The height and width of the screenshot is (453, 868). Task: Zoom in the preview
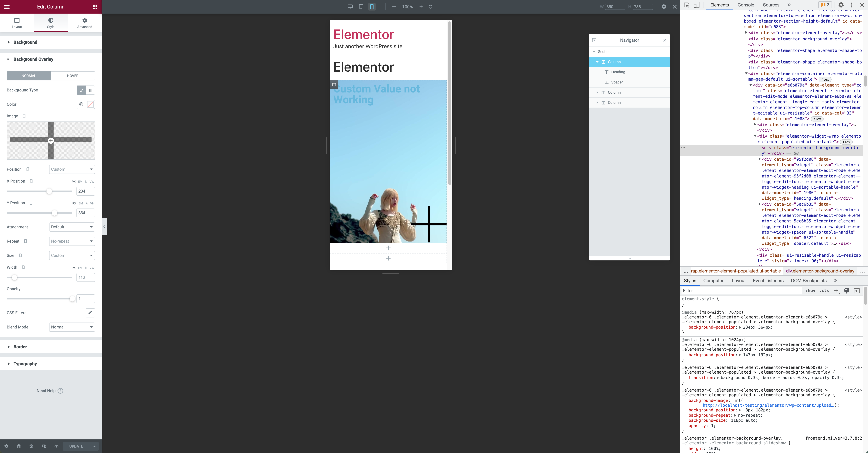[x=421, y=7]
